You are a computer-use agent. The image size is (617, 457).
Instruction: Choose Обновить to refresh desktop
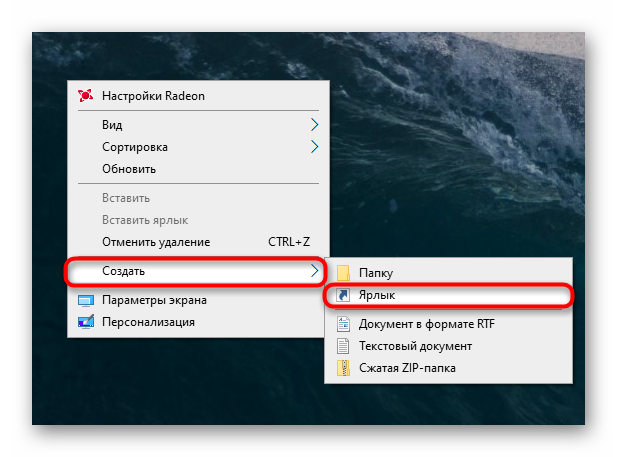[199, 169]
